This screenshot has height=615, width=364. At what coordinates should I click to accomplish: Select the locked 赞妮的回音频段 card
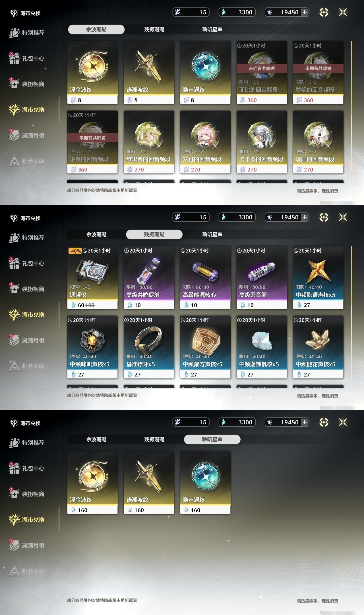318,73
